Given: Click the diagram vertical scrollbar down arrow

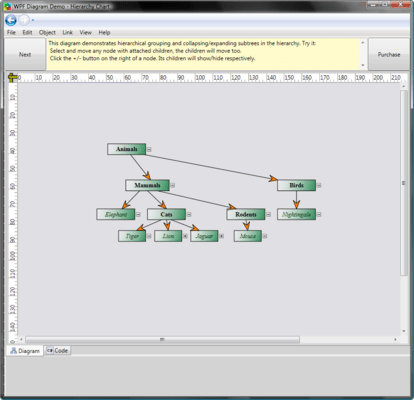Looking at the screenshot, I should 404,331.
